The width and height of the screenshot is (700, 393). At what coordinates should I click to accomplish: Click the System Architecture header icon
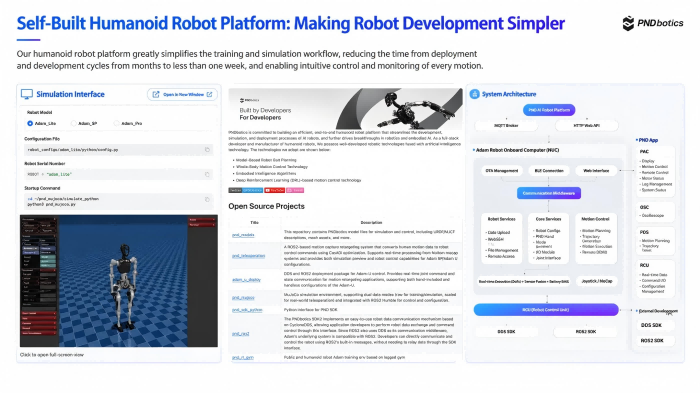pyautogui.click(x=475, y=94)
